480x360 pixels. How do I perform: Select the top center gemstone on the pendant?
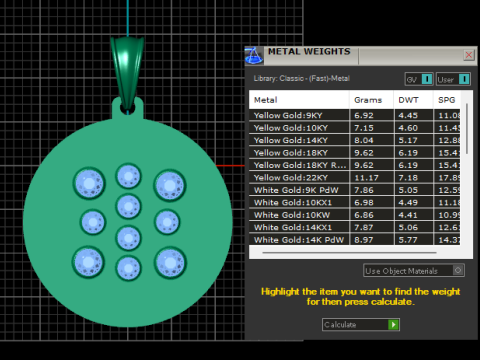(x=128, y=176)
